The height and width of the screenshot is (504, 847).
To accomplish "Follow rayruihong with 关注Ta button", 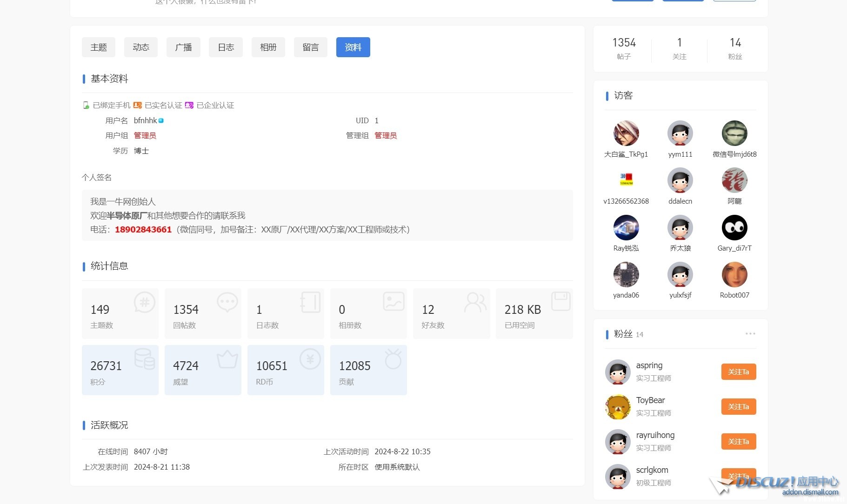I will 738,442.
